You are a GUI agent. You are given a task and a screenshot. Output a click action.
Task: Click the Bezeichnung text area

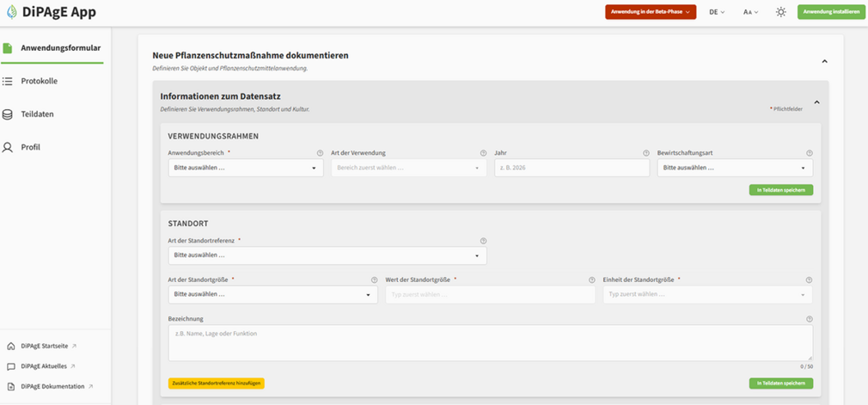tap(491, 343)
